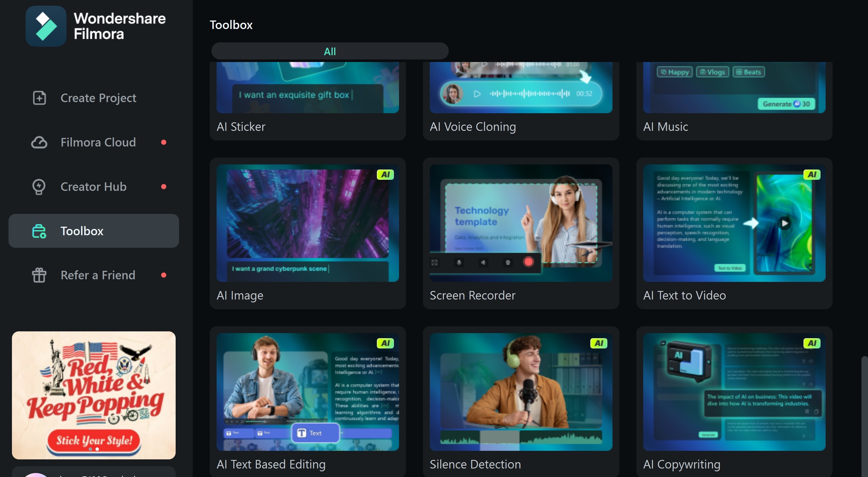Select the Toolbox sidebar item
868x477 pixels.
[x=94, y=231]
